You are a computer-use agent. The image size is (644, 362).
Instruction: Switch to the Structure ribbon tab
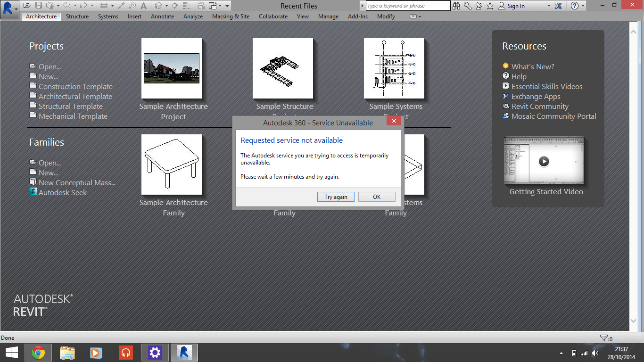click(x=77, y=16)
